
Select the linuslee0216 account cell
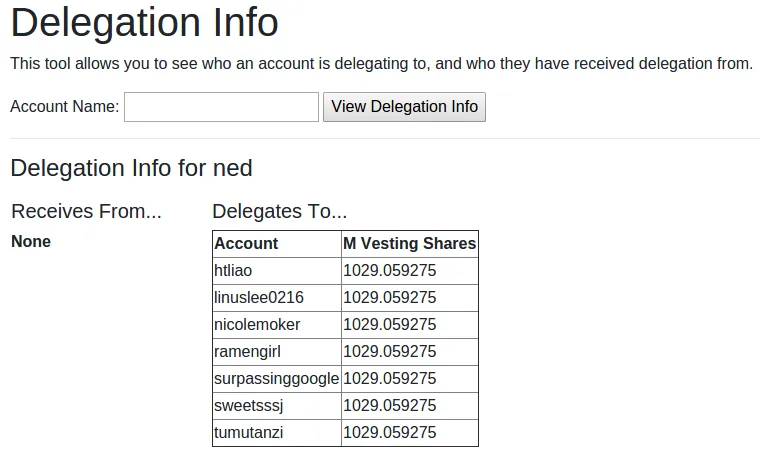click(x=259, y=298)
